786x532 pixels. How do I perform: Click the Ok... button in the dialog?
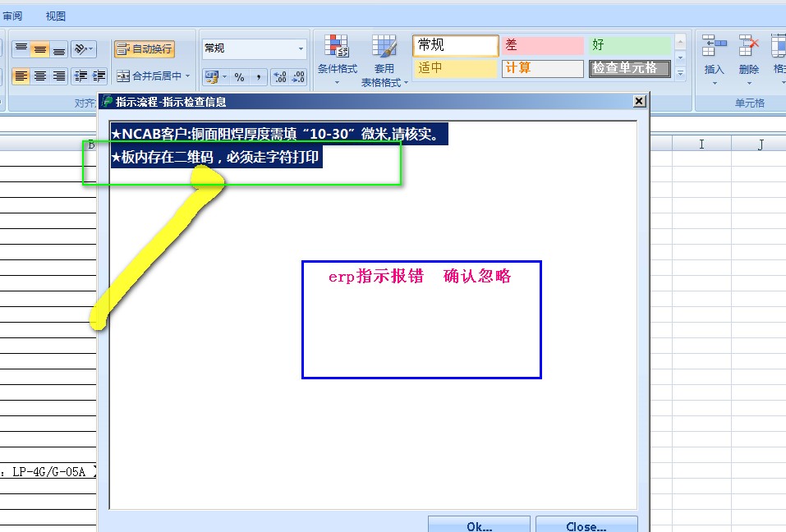(479, 525)
